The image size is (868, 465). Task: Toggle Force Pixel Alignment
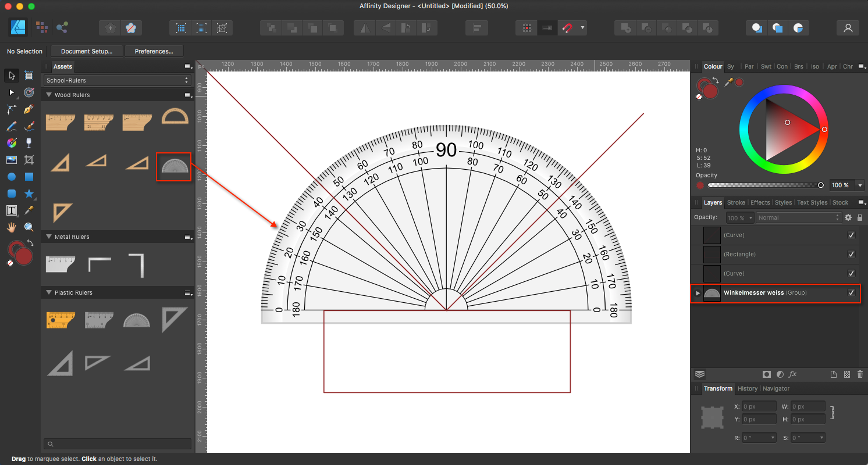point(527,27)
